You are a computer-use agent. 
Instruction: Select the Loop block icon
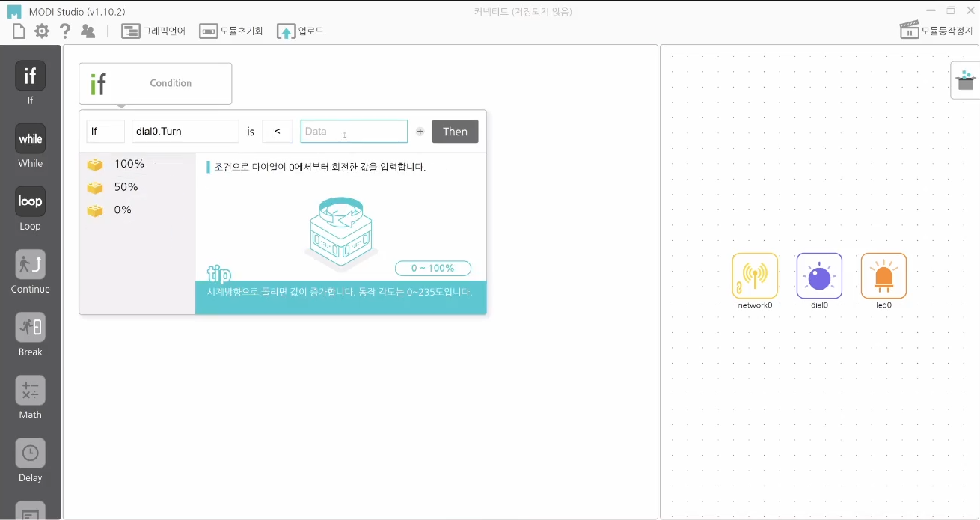pos(31,201)
